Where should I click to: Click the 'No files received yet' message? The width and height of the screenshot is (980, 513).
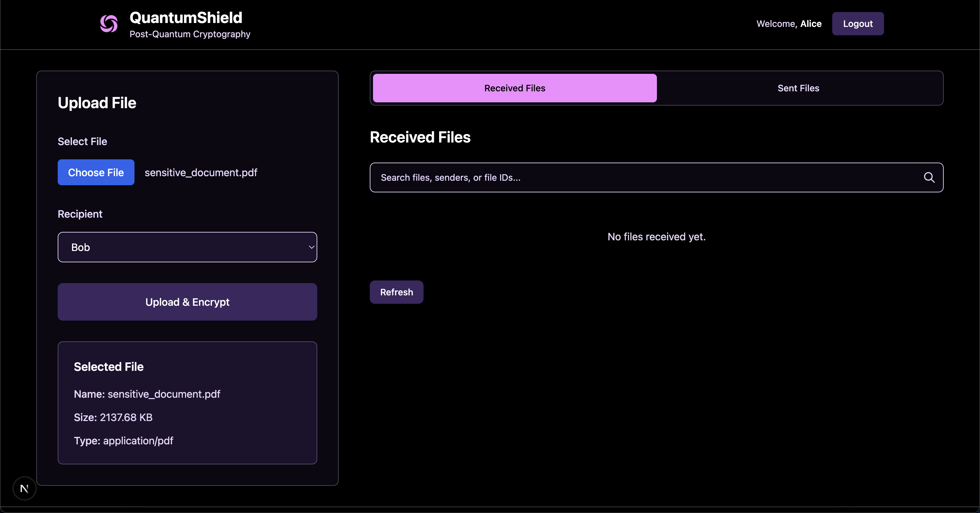point(656,236)
